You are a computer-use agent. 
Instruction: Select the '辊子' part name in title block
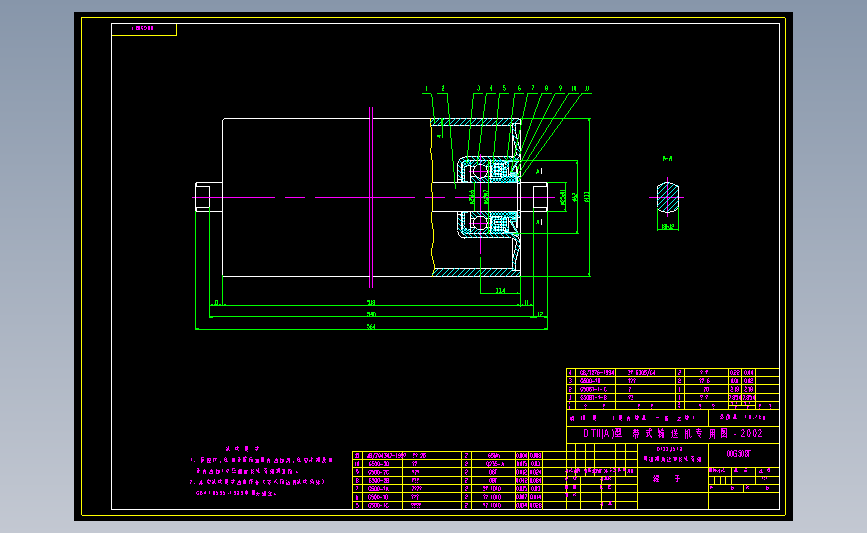(666, 479)
